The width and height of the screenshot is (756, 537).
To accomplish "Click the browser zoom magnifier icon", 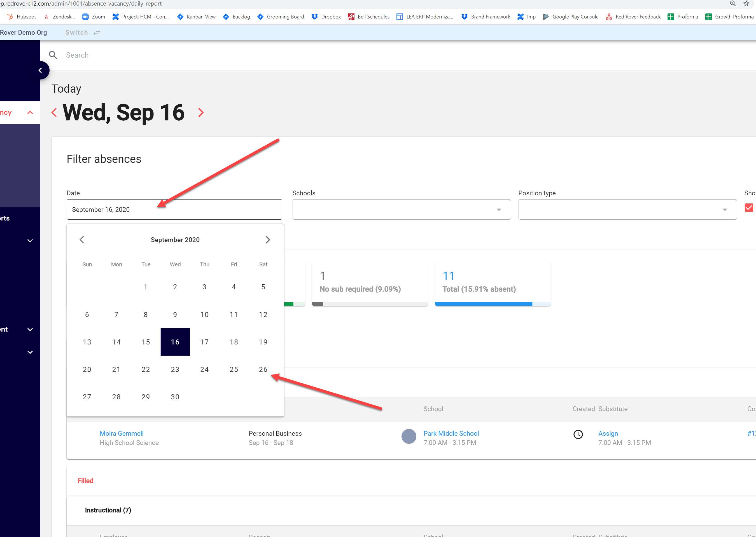I will 732,3.
